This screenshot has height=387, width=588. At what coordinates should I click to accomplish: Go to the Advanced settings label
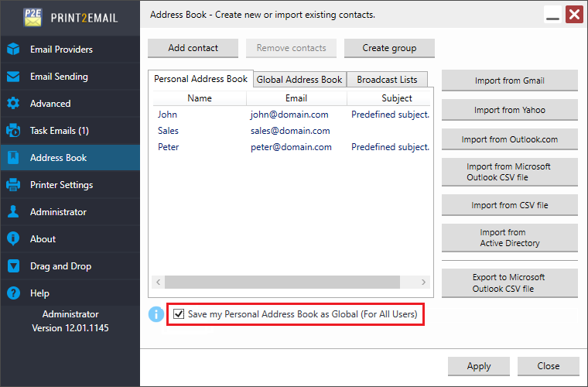[50, 104]
